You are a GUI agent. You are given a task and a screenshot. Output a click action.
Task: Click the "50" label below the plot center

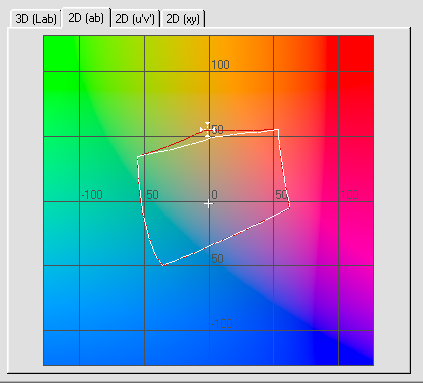pos(217,259)
